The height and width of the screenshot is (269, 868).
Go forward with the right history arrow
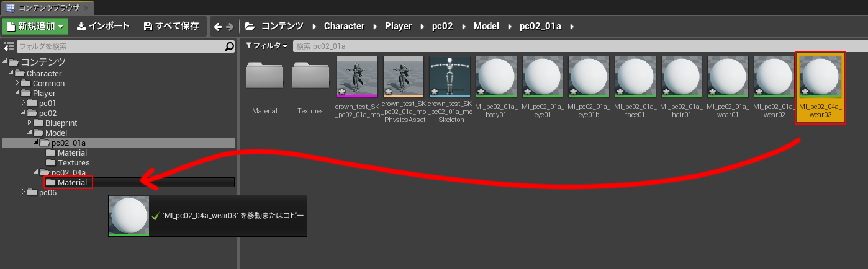coord(230,27)
